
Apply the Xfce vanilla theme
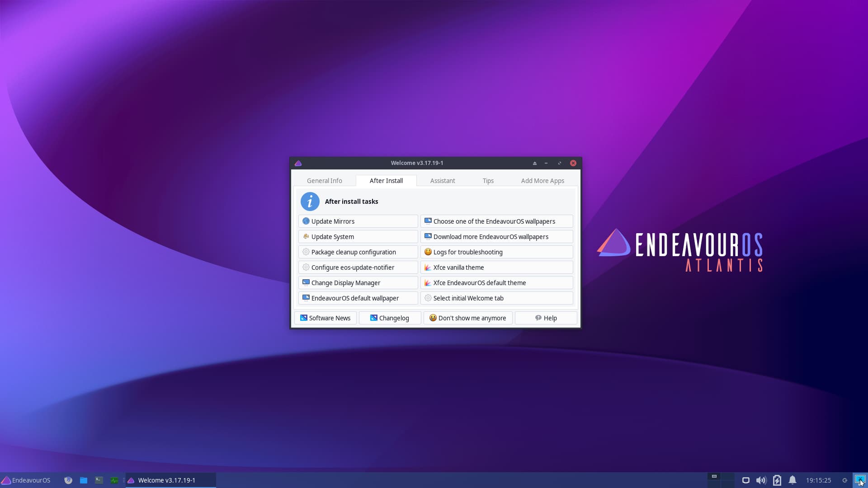click(x=496, y=267)
